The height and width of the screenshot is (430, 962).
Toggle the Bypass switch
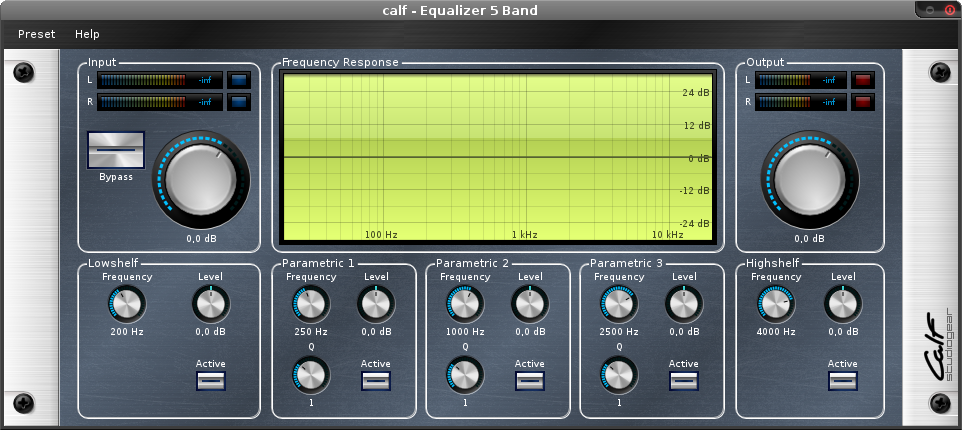[116, 150]
